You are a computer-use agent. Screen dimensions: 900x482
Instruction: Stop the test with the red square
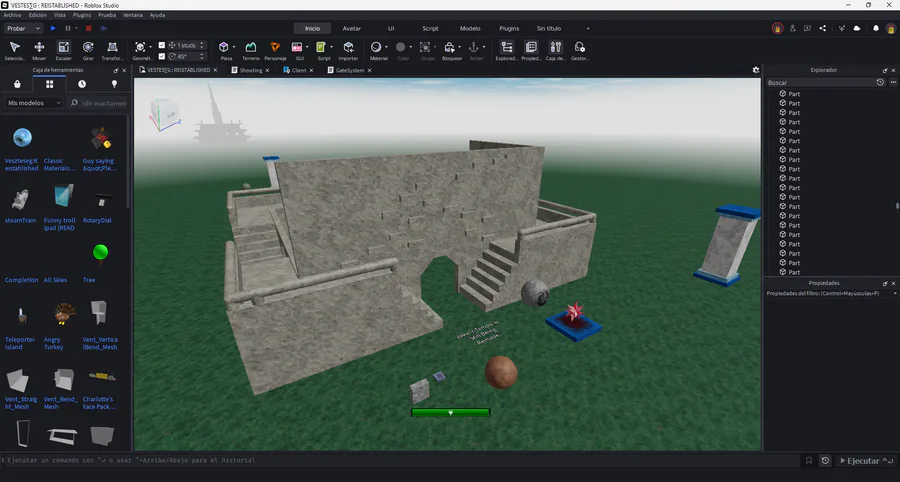click(88, 28)
